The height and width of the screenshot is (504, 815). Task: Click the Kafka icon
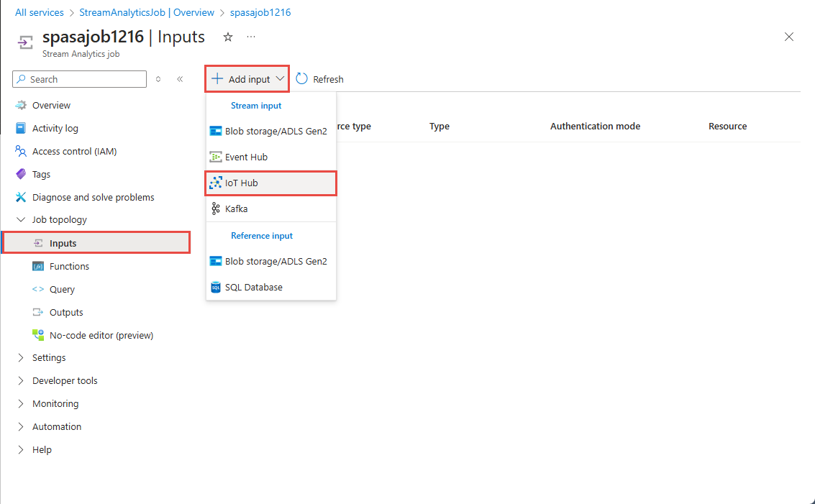[215, 209]
